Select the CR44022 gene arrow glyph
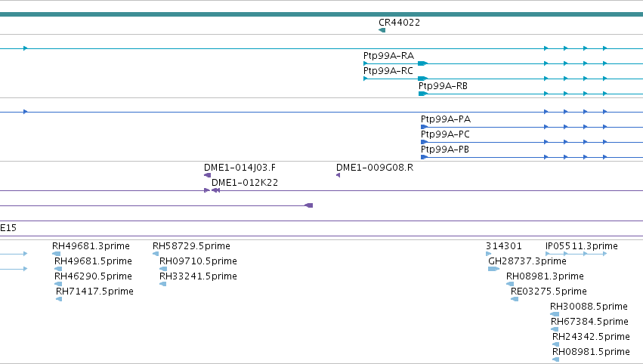Screen dimensions: 643x364 pyautogui.click(x=382, y=30)
